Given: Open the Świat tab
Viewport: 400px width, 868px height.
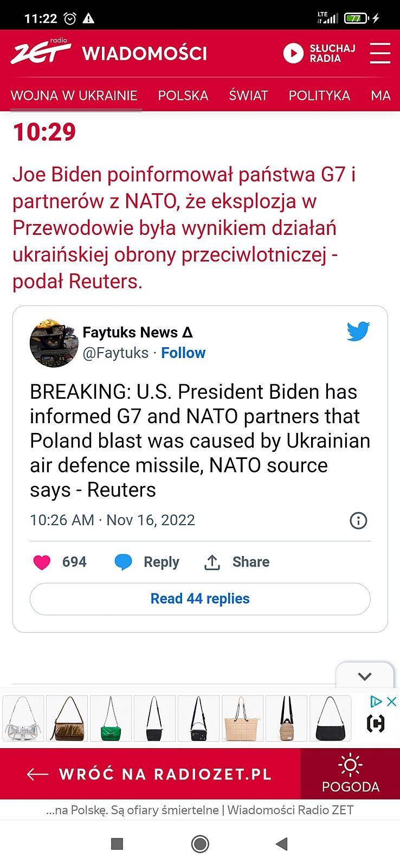Looking at the screenshot, I should [248, 95].
